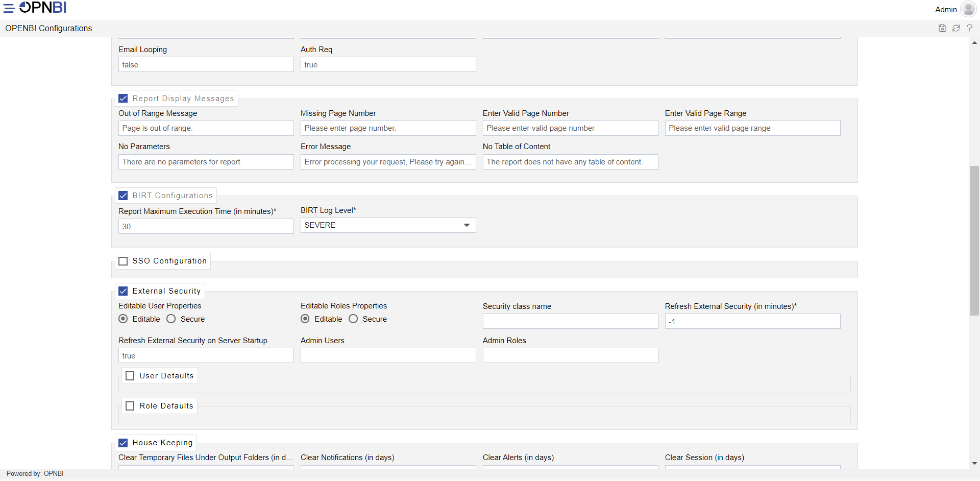Click the page's vertical scrollbar thumb

click(x=974, y=240)
